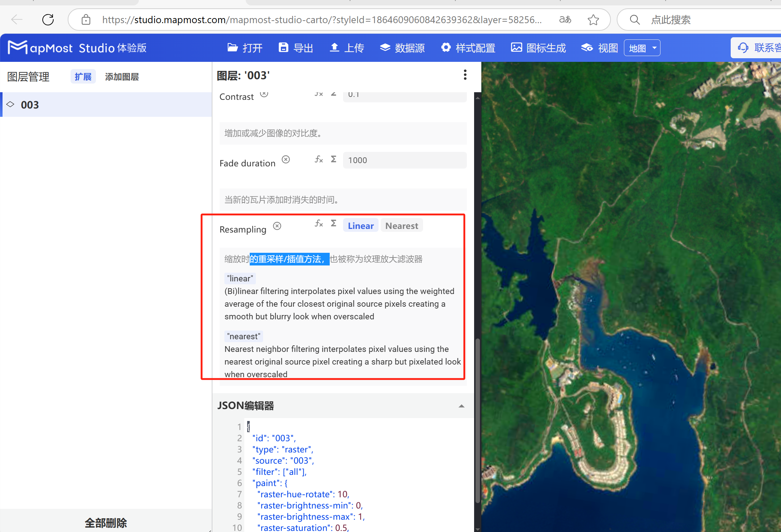
Task: Click the Σ icon next to Fade duration
Action: pos(333,159)
